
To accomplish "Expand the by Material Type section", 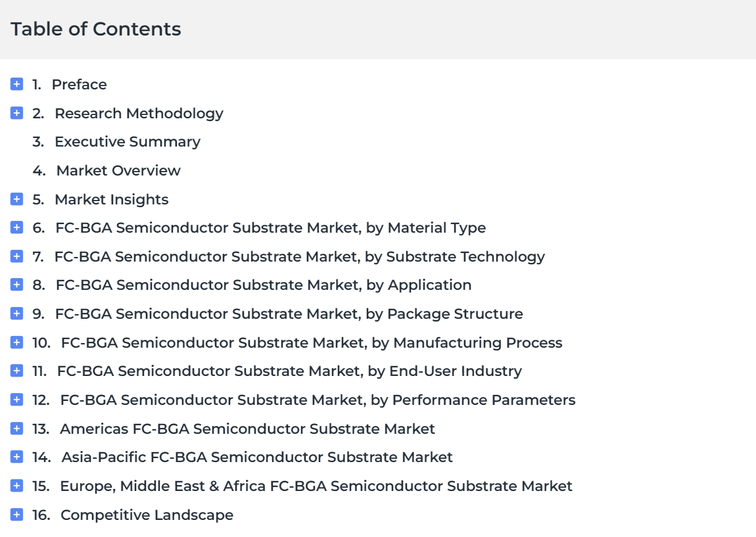I will [x=16, y=227].
